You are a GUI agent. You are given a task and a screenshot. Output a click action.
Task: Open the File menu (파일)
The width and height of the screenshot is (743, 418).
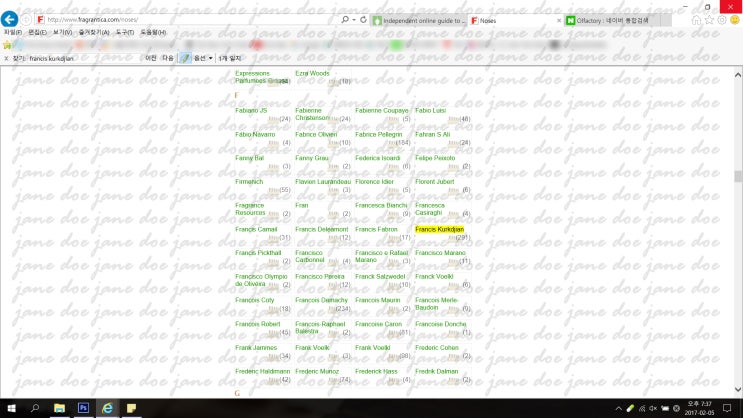point(13,32)
